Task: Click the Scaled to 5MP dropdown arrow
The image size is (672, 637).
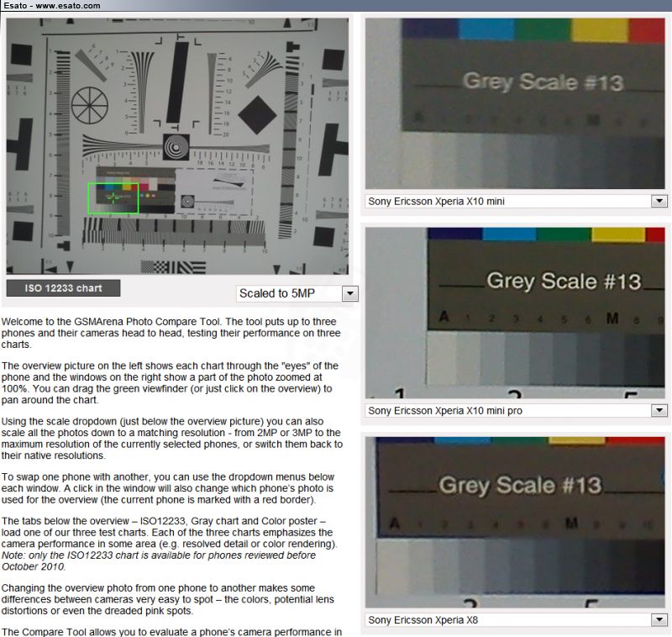Action: 350,293
